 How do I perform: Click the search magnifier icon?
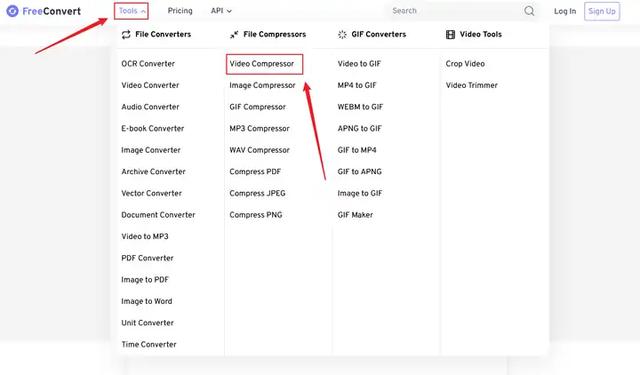[529, 11]
